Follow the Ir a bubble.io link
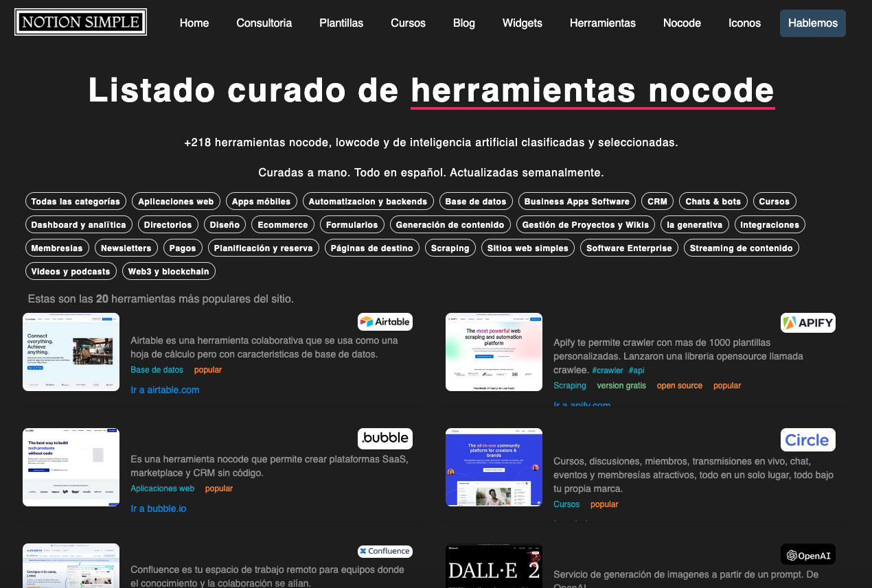 tap(159, 508)
